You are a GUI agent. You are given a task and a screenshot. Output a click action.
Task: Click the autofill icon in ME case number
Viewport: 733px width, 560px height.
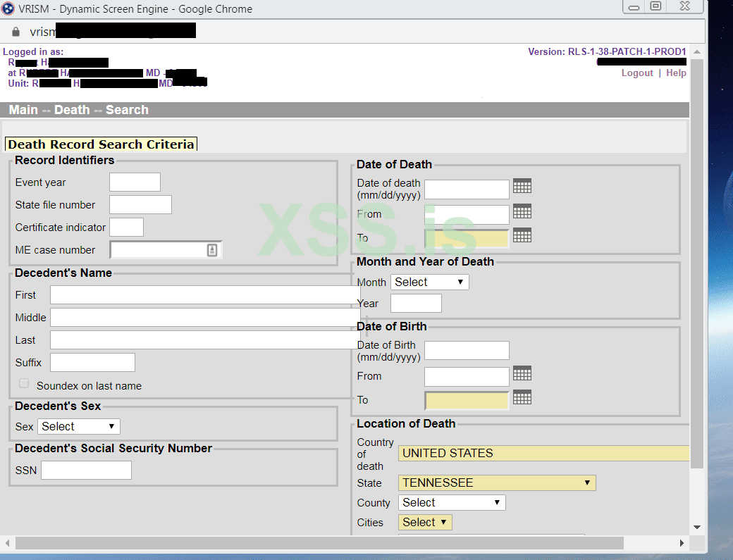coord(211,250)
